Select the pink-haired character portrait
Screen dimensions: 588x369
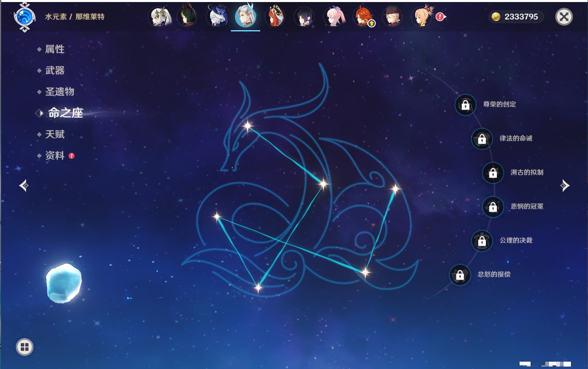tap(334, 17)
